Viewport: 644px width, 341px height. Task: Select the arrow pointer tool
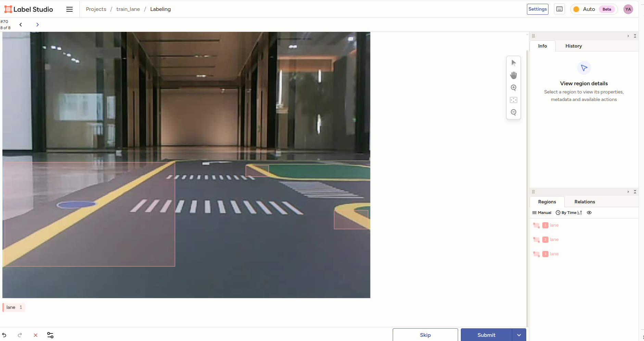pyautogui.click(x=514, y=63)
